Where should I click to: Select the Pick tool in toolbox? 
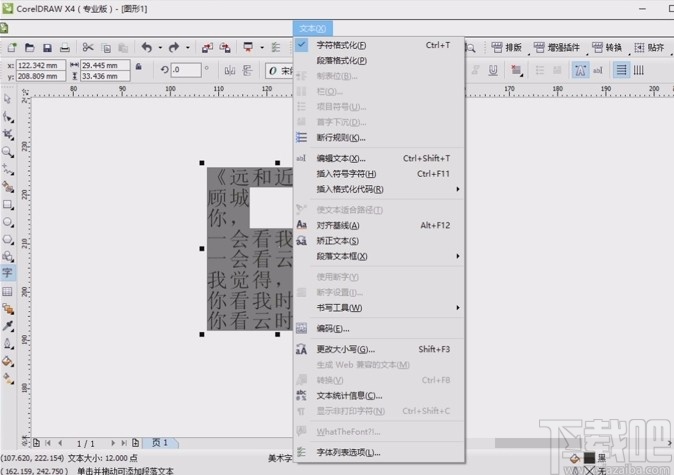pos(7,99)
